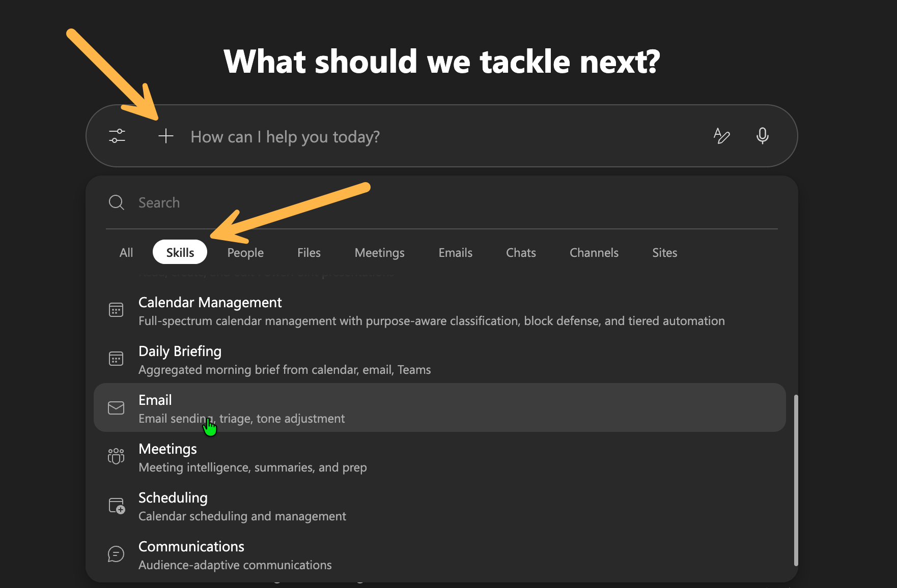Click the Daily Briefing calendar icon
The width and height of the screenshot is (897, 588).
coord(116,359)
